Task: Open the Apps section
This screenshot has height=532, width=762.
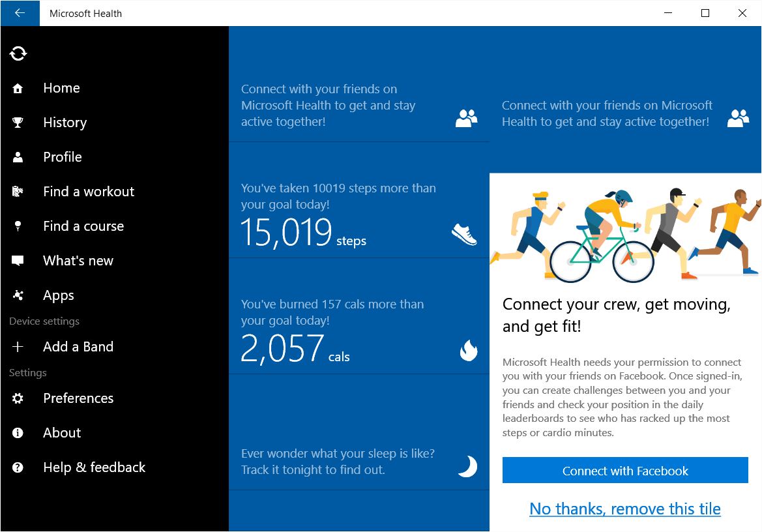Action: (x=58, y=295)
